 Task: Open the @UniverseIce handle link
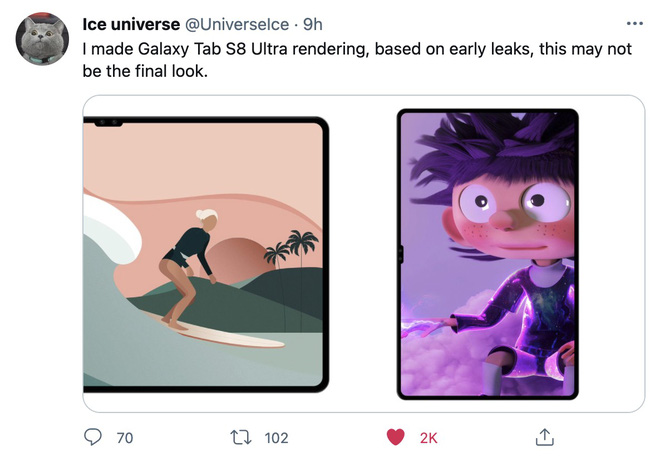[x=237, y=24]
